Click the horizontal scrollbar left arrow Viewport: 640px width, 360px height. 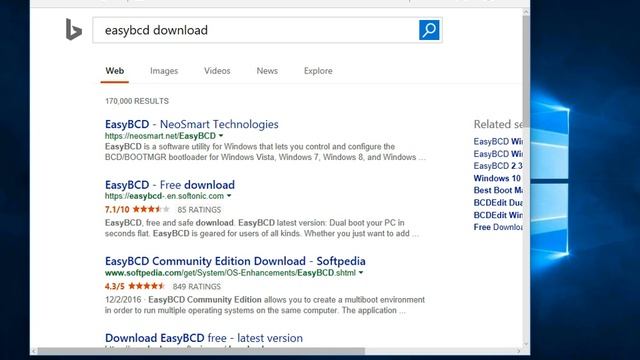coord(34,351)
